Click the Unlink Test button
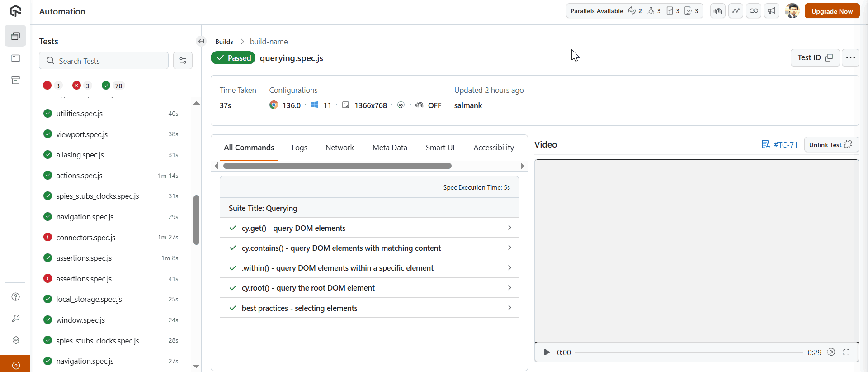Screen dimensions: 868x372 [830, 145]
